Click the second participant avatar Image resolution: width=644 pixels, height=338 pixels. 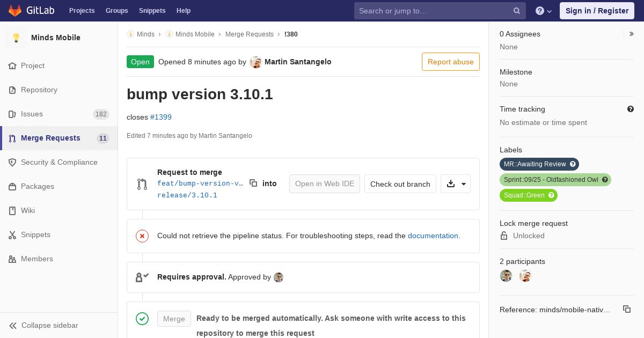[525, 276]
